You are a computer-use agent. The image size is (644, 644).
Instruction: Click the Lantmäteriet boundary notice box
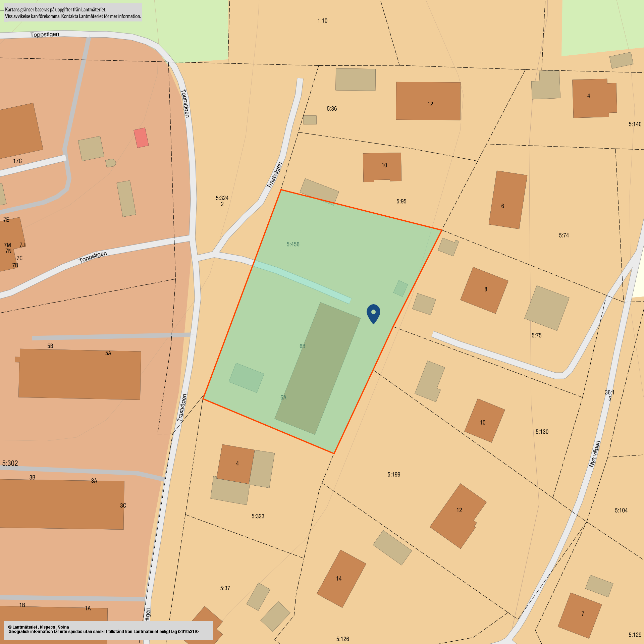pos(73,13)
